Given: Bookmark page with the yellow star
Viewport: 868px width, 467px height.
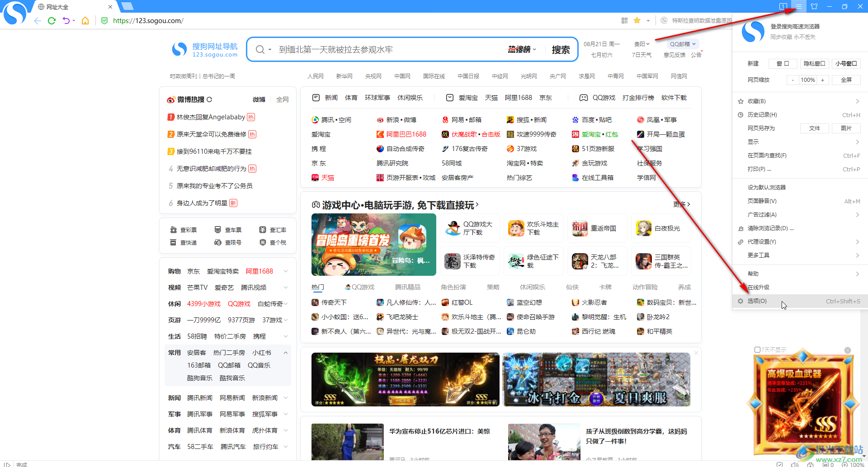Looking at the screenshot, I should pos(637,20).
